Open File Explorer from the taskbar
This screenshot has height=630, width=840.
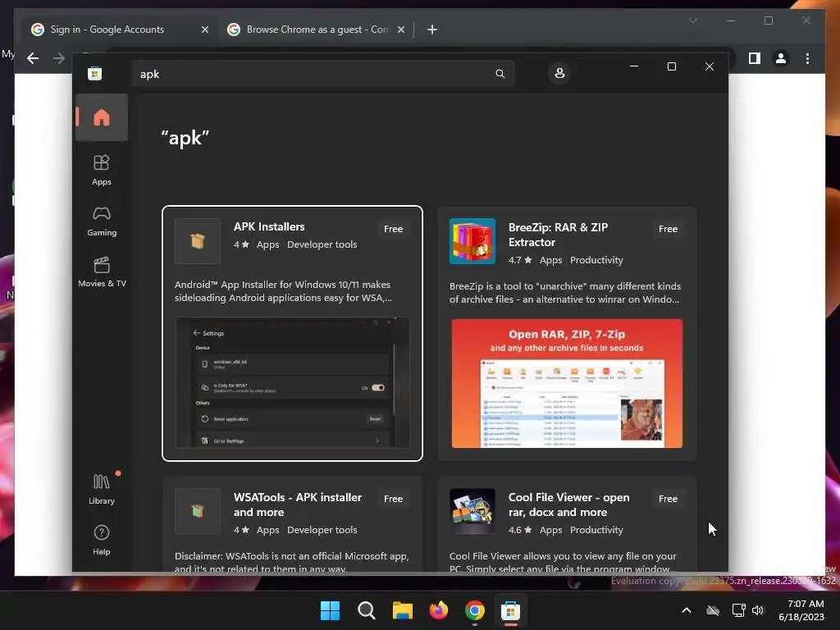[402, 610]
